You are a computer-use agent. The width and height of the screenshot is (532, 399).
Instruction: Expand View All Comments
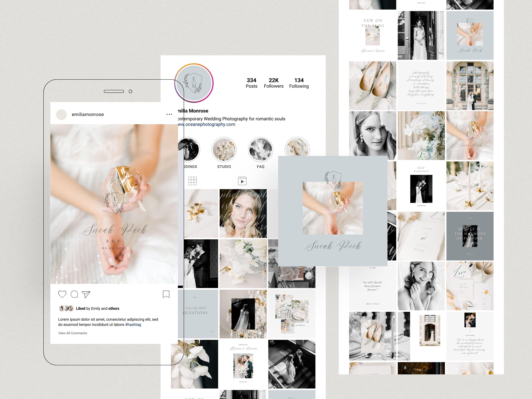pyautogui.click(x=73, y=333)
